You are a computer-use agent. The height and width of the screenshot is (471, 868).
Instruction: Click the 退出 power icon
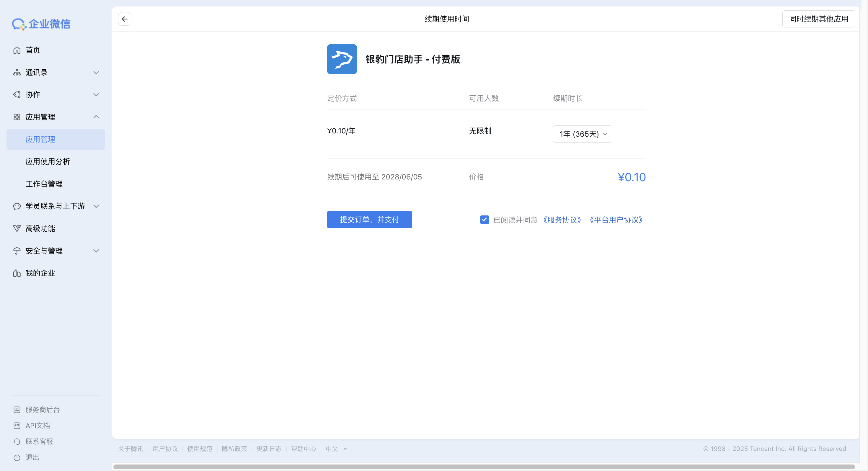[x=17, y=457]
